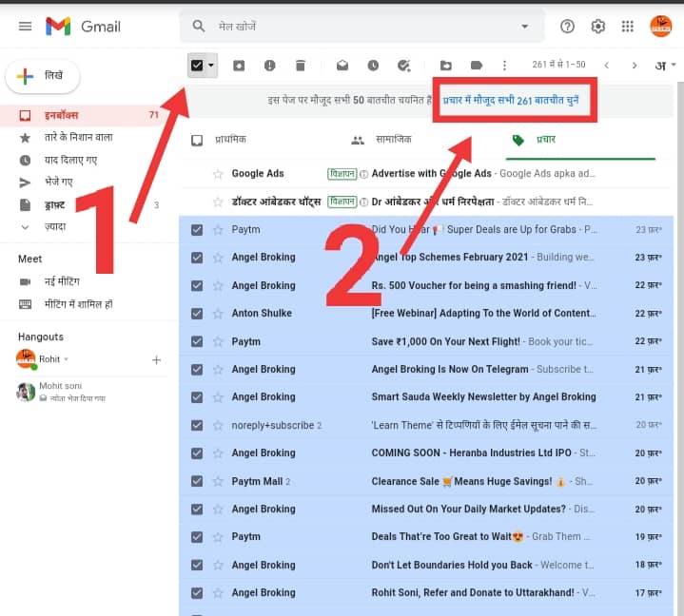Uncheck Angel Broking Is Now On Telegram
Screen dimensions: 684x616
[197, 369]
